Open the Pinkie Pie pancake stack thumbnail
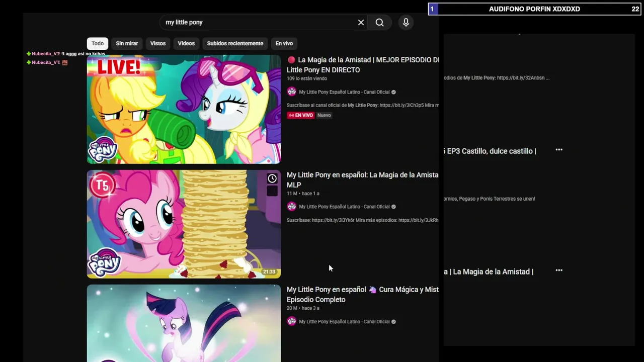 [184, 224]
